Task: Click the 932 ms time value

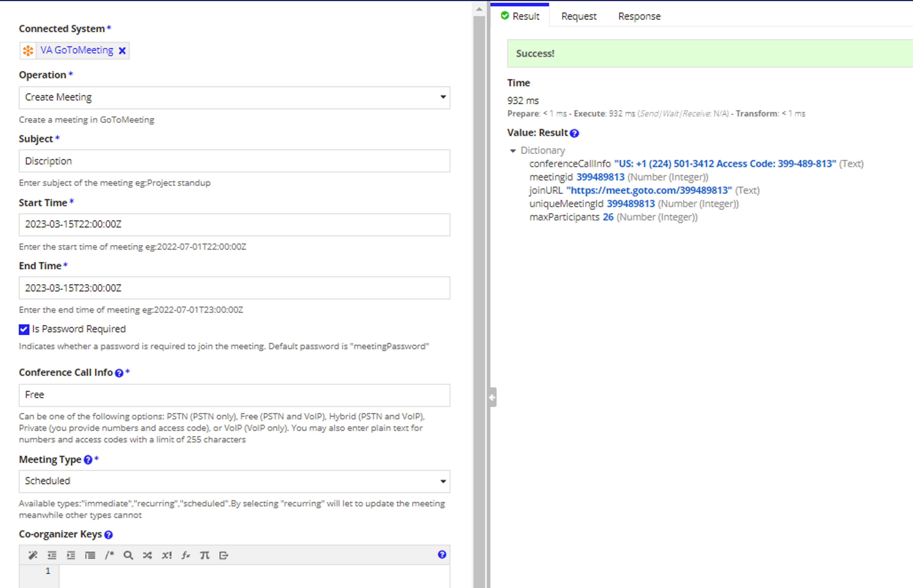Action: pos(523,101)
